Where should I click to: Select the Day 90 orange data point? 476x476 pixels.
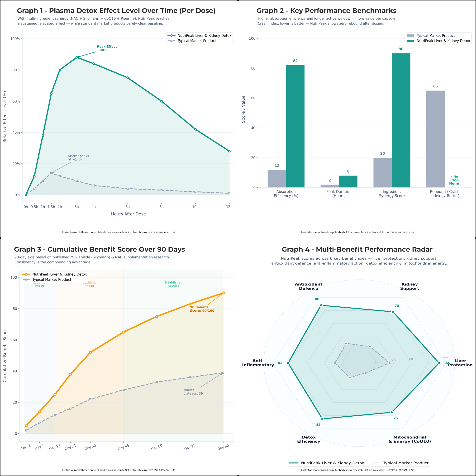click(223, 293)
